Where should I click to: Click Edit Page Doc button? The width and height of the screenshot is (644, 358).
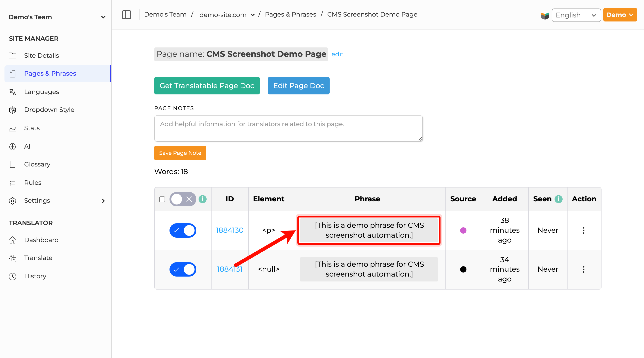coord(299,86)
